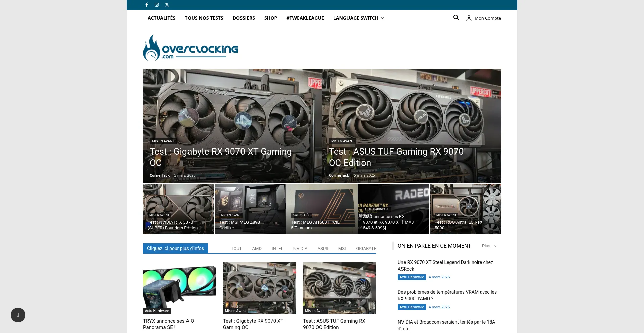Open the Shop menu item
This screenshot has width=644, height=333.
[x=271, y=18]
